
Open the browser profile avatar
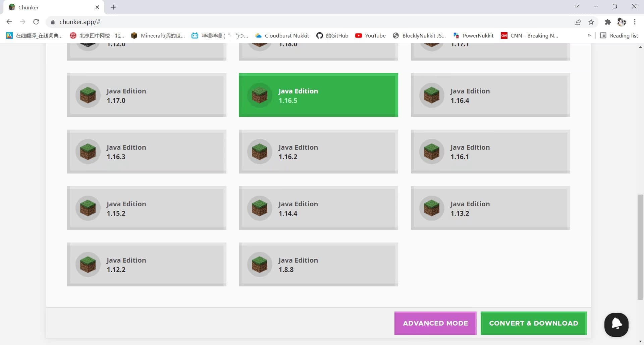[622, 22]
